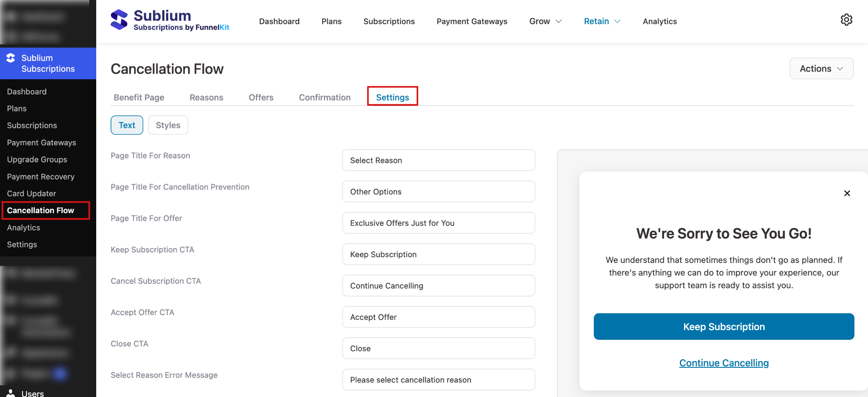The height and width of the screenshot is (397, 868).
Task: Open Card Updater from sidebar
Action: point(31,194)
